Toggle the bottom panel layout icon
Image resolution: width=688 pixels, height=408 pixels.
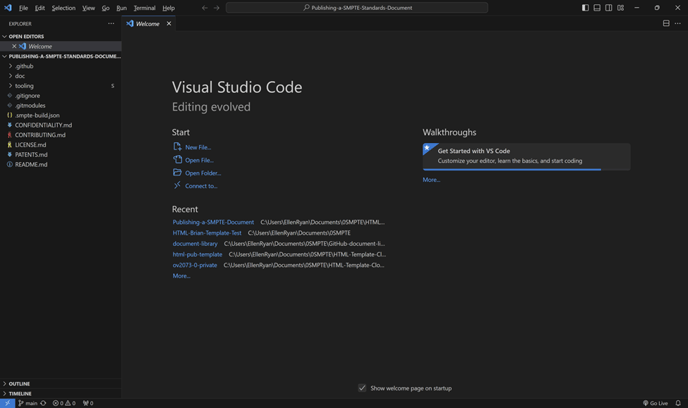pos(597,8)
